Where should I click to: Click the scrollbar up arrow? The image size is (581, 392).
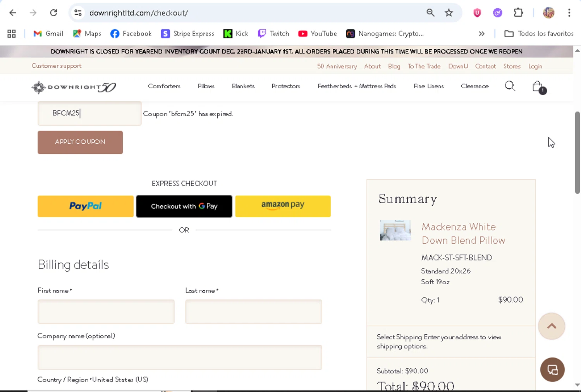click(x=577, y=51)
